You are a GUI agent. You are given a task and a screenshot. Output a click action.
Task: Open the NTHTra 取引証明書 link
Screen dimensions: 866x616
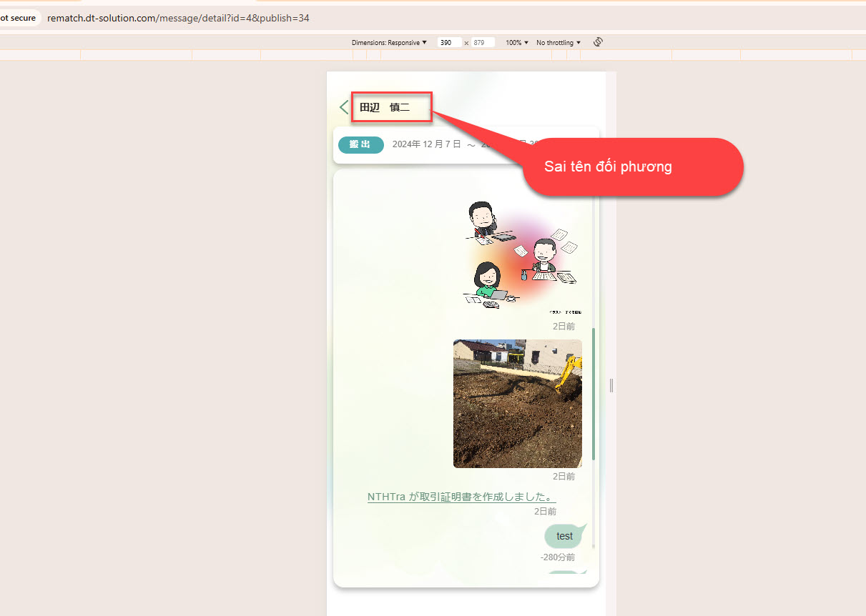click(x=461, y=497)
